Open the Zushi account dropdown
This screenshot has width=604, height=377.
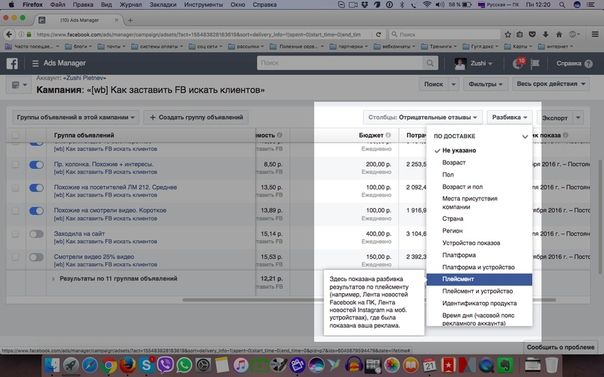(473, 64)
